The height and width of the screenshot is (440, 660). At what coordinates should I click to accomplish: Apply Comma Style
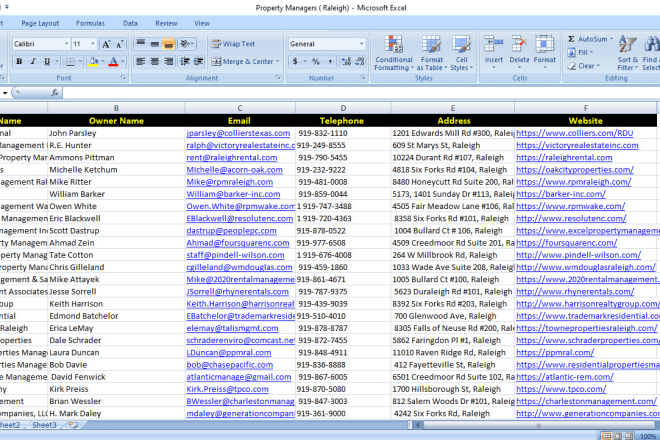tap(330, 62)
